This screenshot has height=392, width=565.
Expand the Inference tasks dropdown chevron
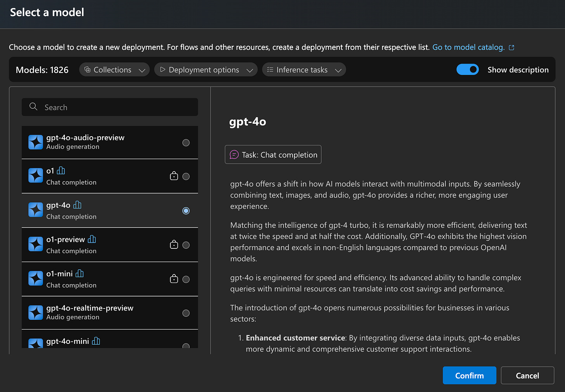[338, 70]
